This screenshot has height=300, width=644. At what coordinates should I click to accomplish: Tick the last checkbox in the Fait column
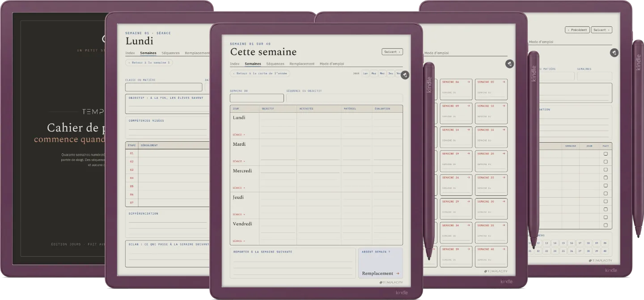(606, 225)
